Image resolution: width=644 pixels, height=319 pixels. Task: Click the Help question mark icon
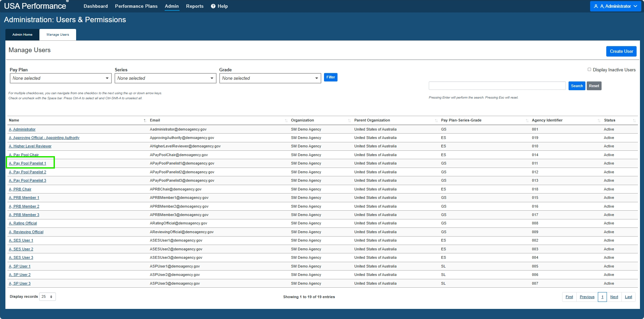click(213, 6)
